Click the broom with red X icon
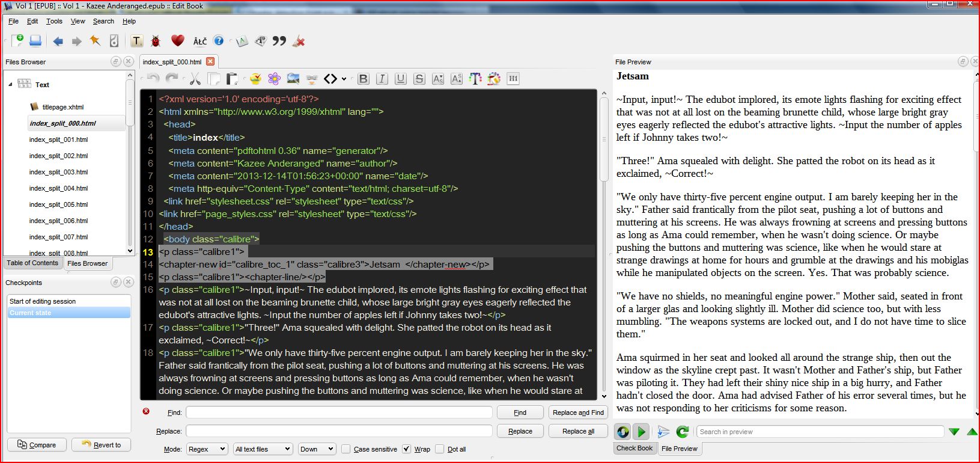 (299, 41)
